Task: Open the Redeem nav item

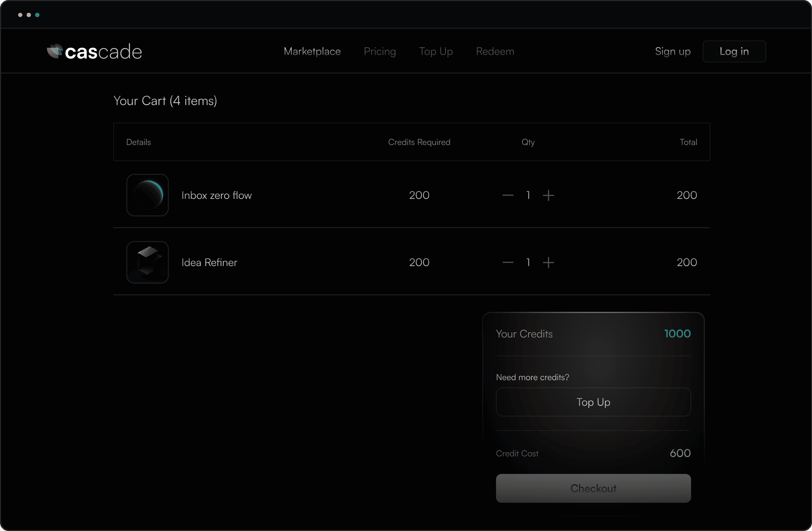Action: click(x=495, y=51)
